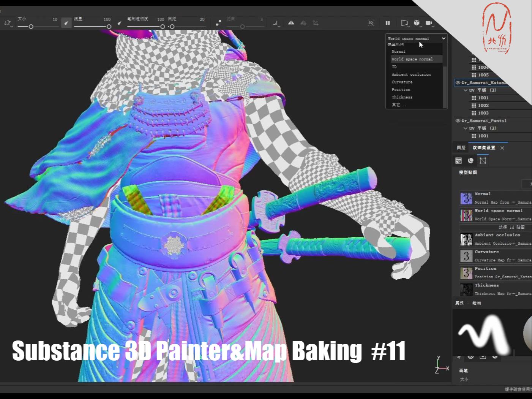The height and width of the screenshot is (399, 532).
Task: Click the 选择 id 贴图 button
Action: pyautogui.click(x=495, y=227)
